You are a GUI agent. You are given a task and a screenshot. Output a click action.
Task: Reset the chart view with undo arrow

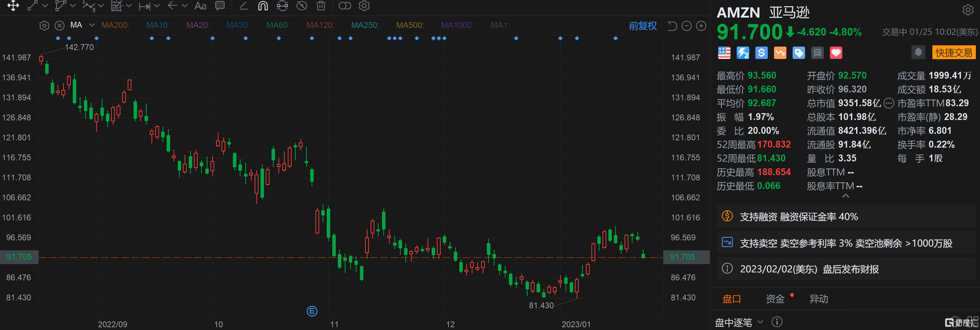pos(672,26)
